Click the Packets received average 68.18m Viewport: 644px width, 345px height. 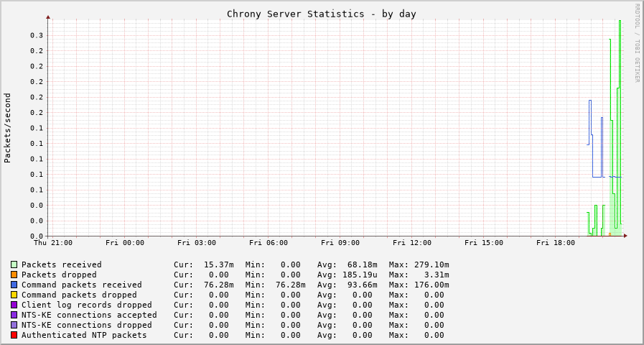[x=363, y=264]
